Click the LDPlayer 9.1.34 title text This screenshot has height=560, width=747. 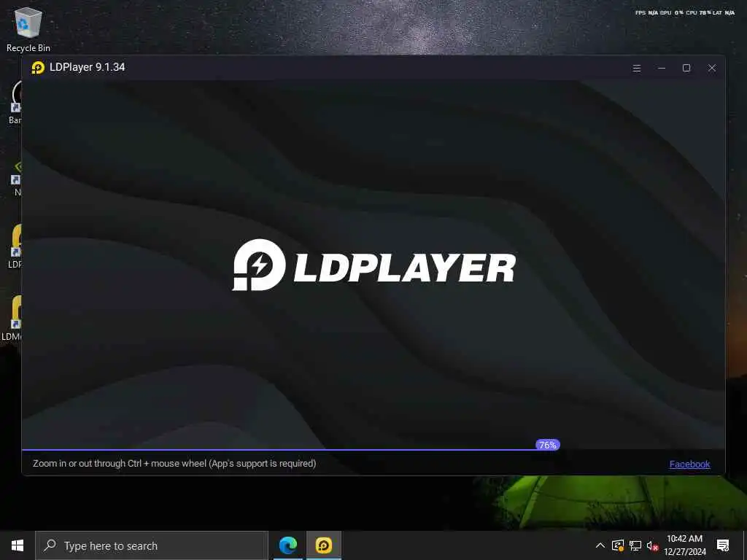coord(88,67)
